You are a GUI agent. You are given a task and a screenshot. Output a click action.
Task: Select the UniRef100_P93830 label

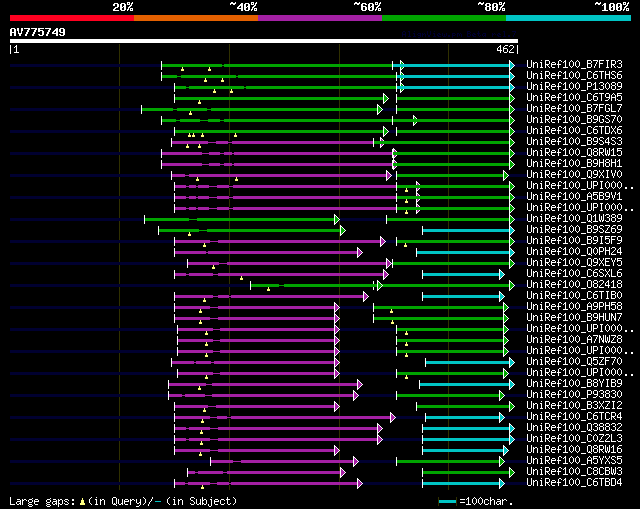tap(574, 395)
